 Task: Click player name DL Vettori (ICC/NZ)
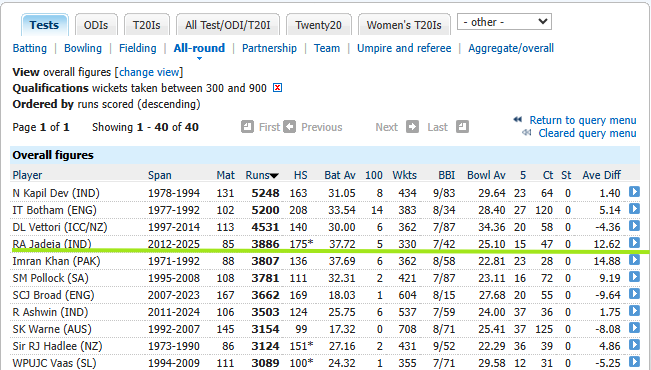pyautogui.click(x=60, y=227)
